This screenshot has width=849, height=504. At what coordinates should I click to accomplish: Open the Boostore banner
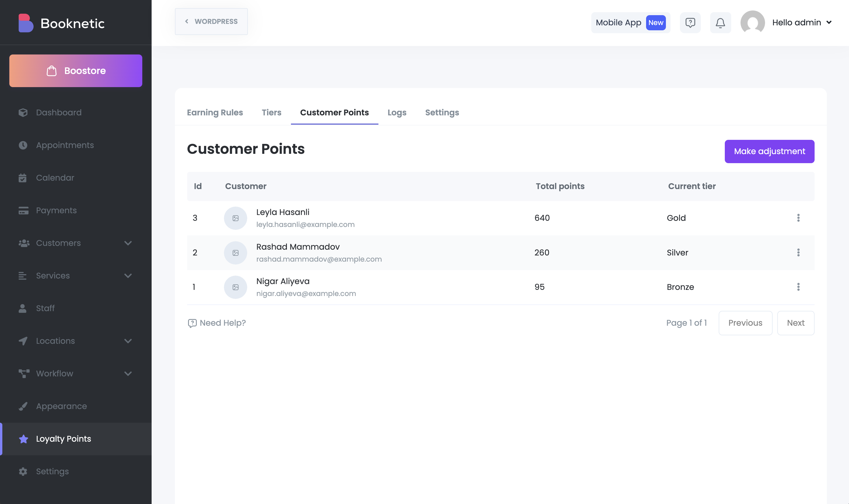76,71
